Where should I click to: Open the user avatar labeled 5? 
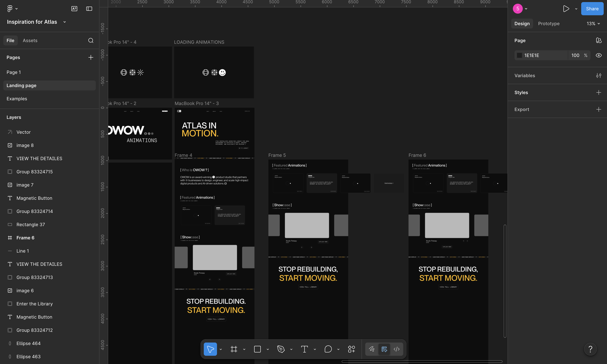[518, 9]
